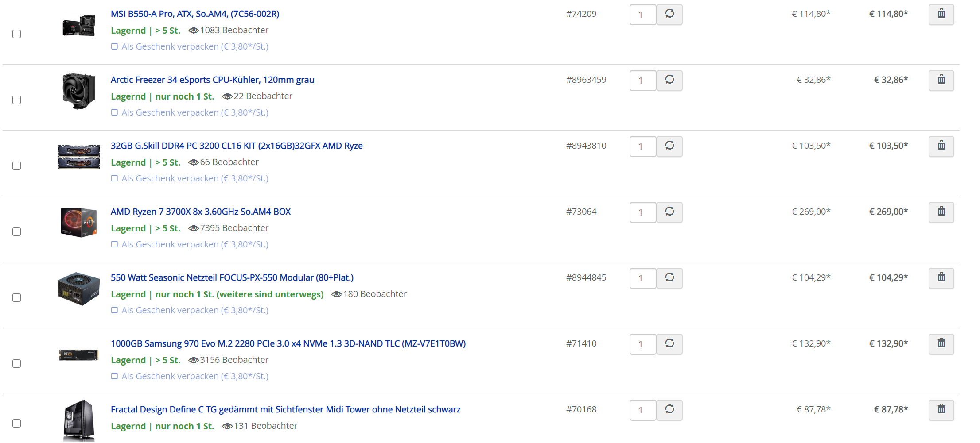Image resolution: width=980 pixels, height=443 pixels.
Task: Refresh quantity for Samsung 970 Evo SSD
Action: 669,344
